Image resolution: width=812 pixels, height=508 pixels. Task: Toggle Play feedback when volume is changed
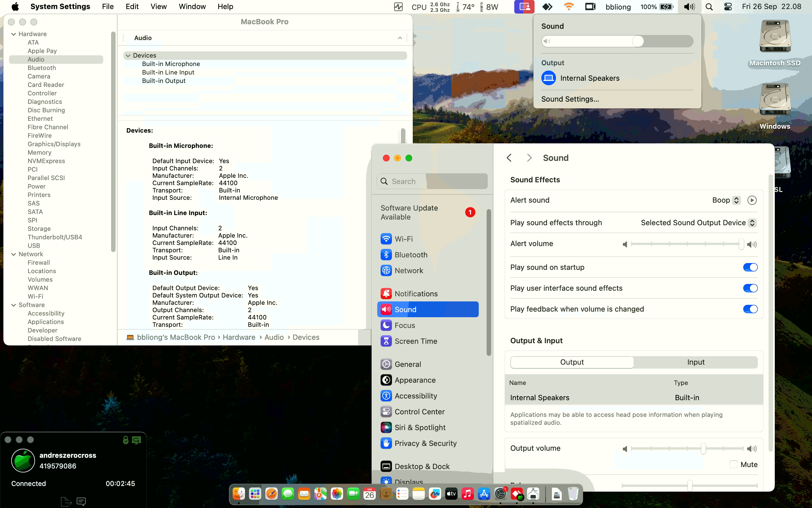[750, 309]
